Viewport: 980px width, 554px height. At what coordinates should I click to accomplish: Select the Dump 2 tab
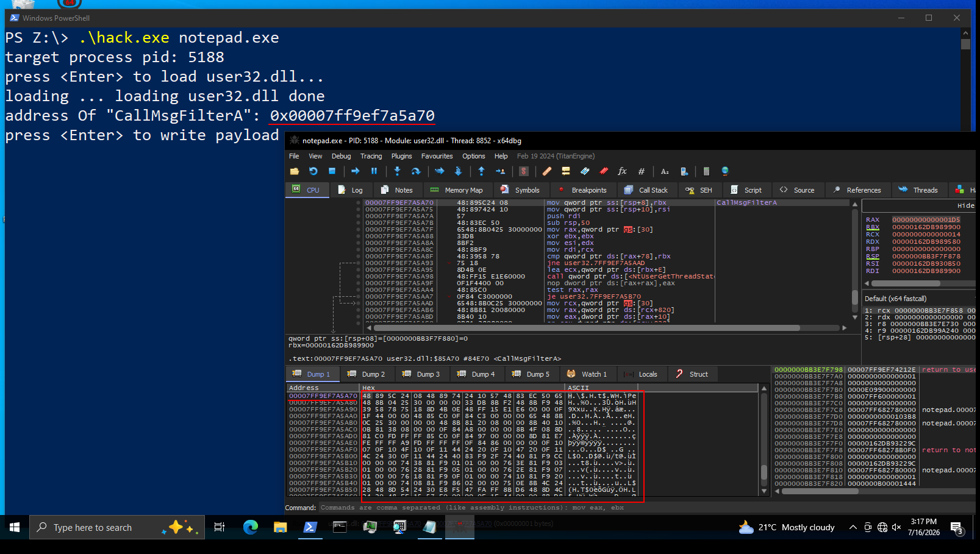click(367, 374)
